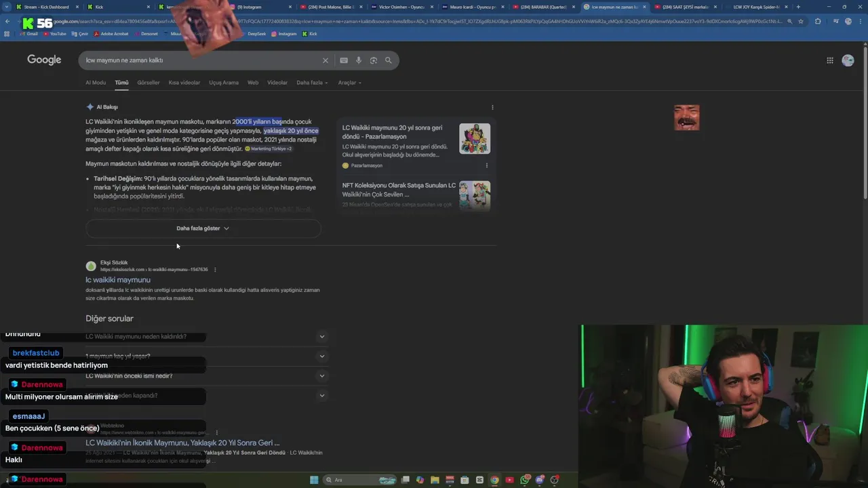
Task: Open 'LC Waikiki'nin İkonik Maymunu' Webtekno result
Action: pos(182,443)
